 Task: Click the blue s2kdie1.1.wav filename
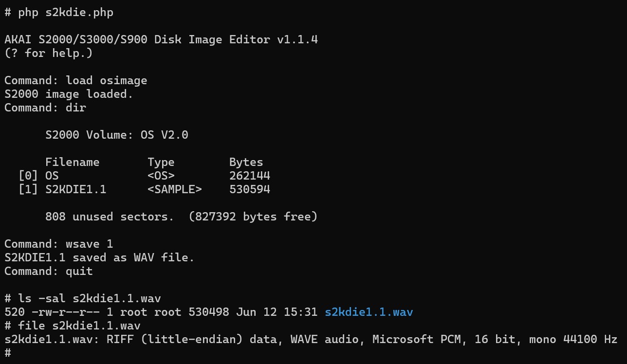[369, 312]
